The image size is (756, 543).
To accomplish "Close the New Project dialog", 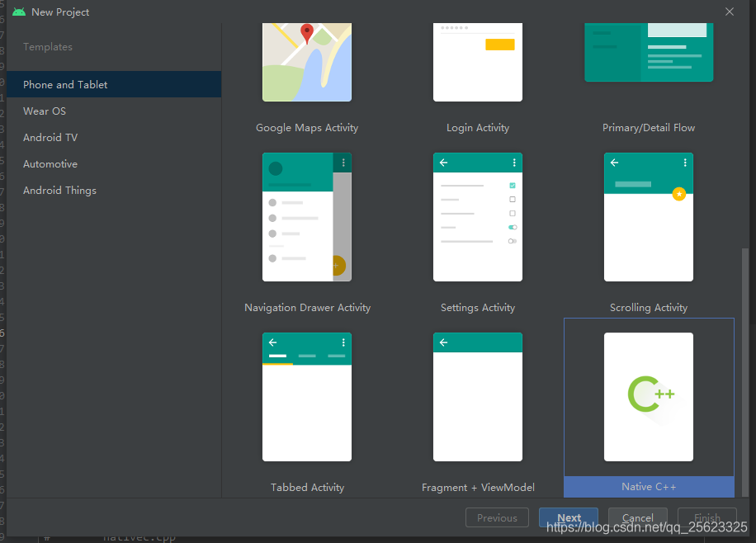I will [730, 12].
